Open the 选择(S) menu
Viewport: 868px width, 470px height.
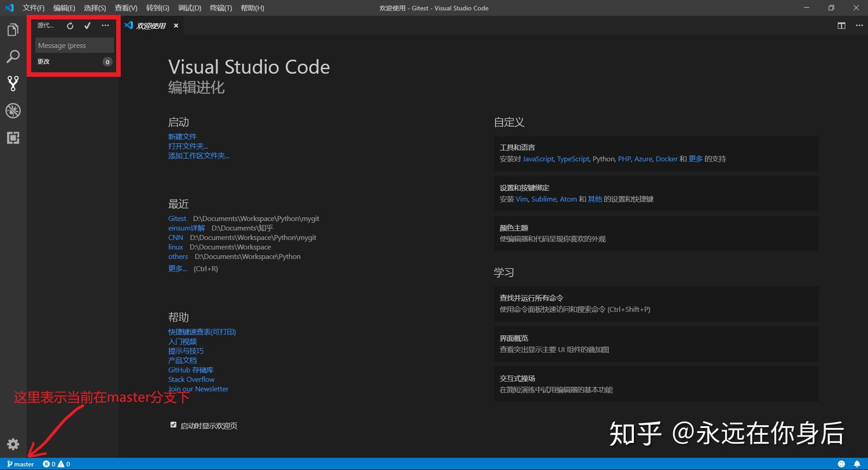(95, 8)
